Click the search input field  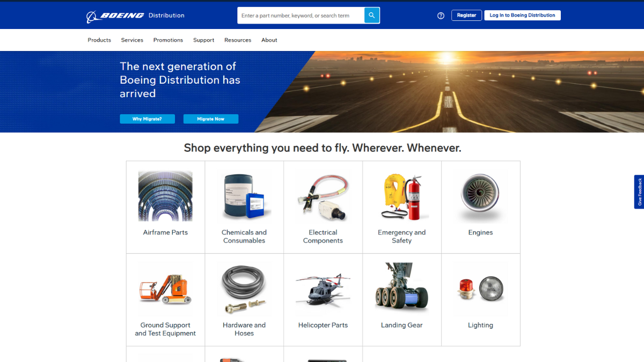(301, 15)
